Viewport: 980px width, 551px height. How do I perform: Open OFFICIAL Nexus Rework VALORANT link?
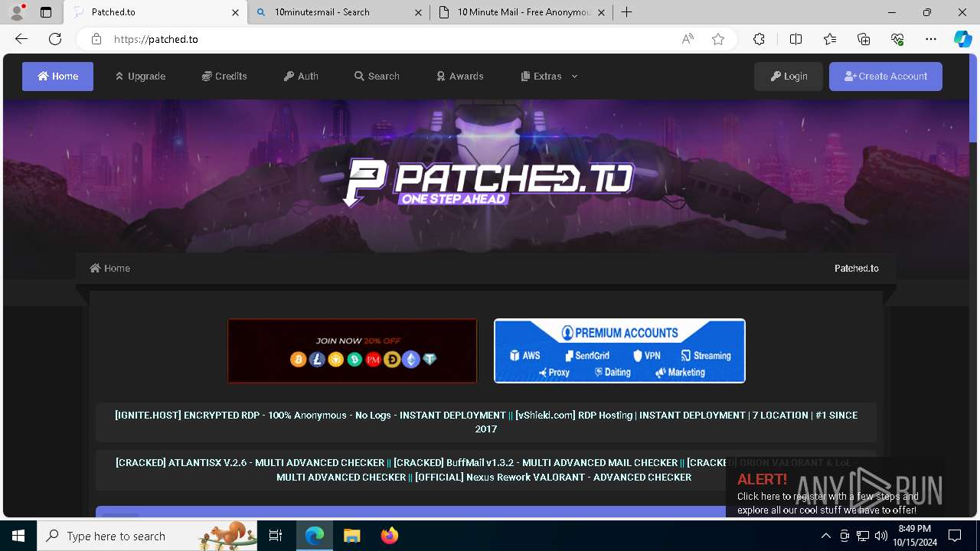tap(553, 477)
